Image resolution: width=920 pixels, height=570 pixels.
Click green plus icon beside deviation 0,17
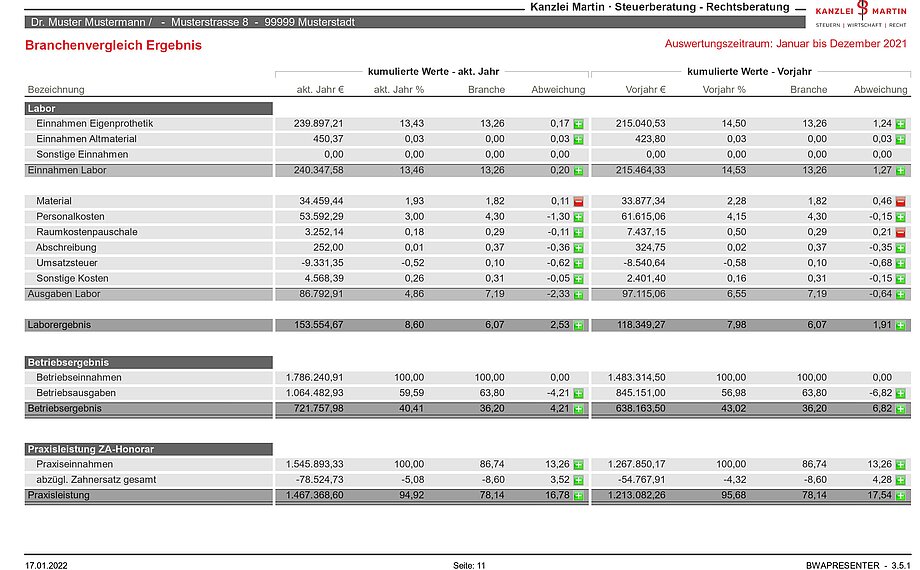(x=579, y=124)
